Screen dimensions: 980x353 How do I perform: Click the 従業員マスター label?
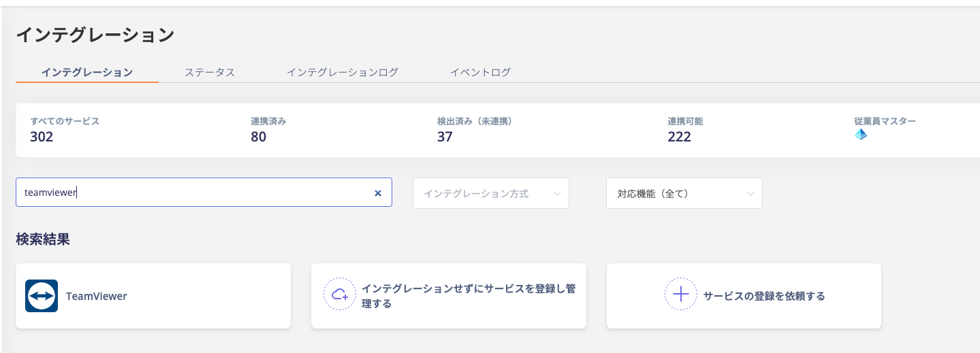click(x=885, y=121)
